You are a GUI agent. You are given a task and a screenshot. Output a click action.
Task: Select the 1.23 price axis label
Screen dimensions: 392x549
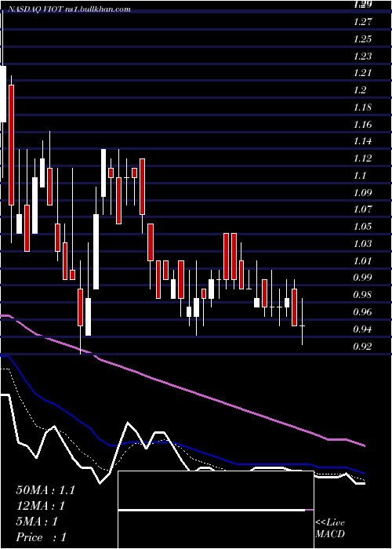pyautogui.click(x=362, y=56)
